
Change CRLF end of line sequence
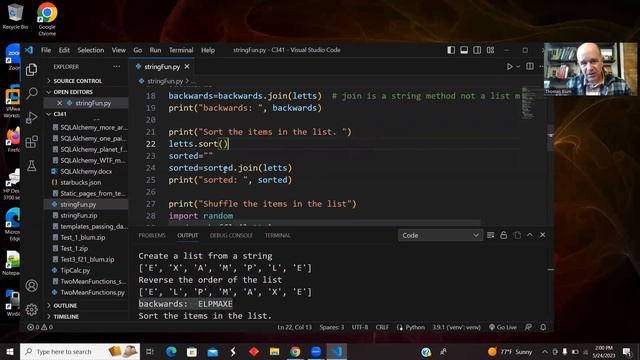click(x=382, y=327)
